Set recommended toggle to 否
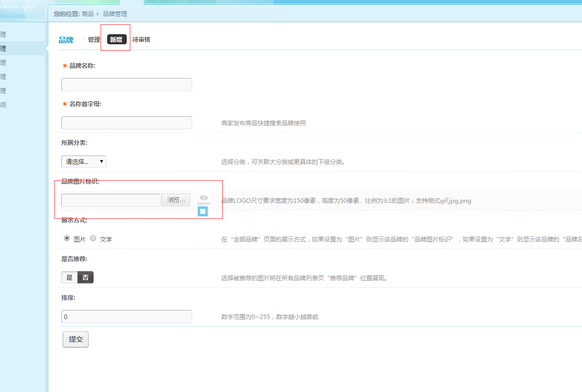This screenshot has width=582, height=392. click(x=86, y=277)
